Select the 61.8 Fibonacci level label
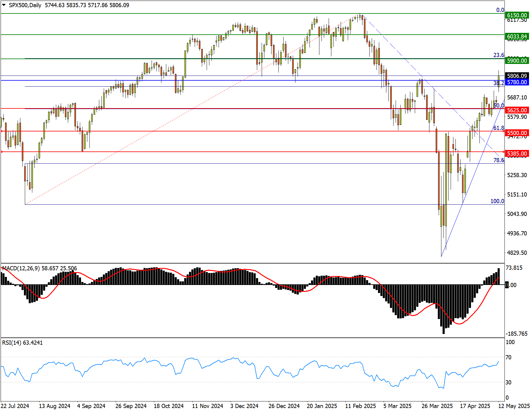 pos(499,128)
